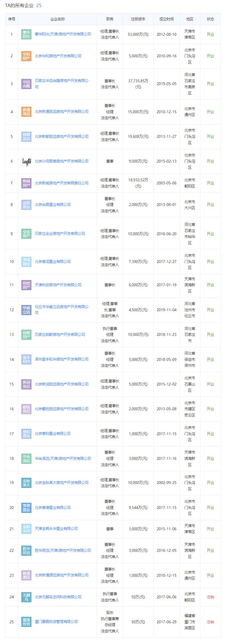Open 涿州盛丰和华房地产开发有限公司 link
This screenshot has width=227, height=644.
point(62,359)
